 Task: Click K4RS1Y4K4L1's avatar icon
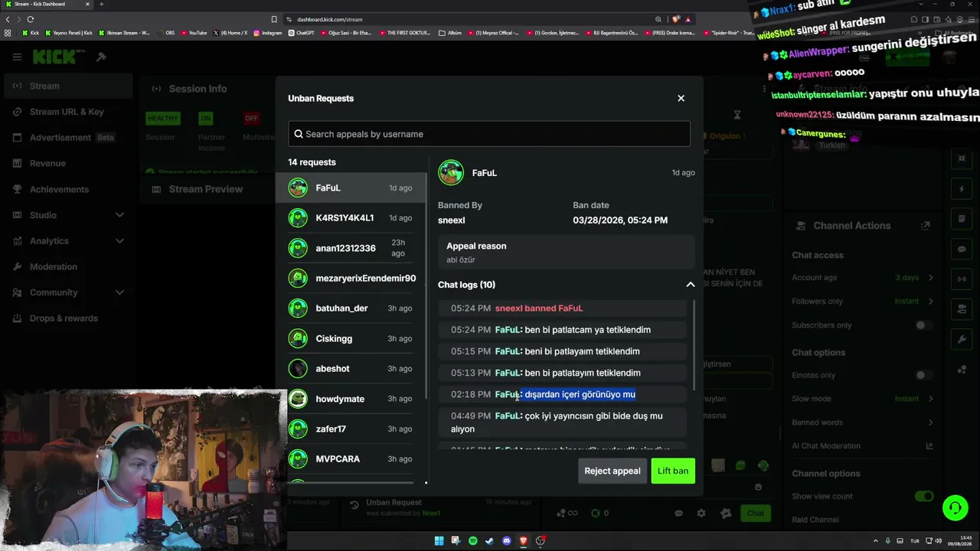pos(298,218)
